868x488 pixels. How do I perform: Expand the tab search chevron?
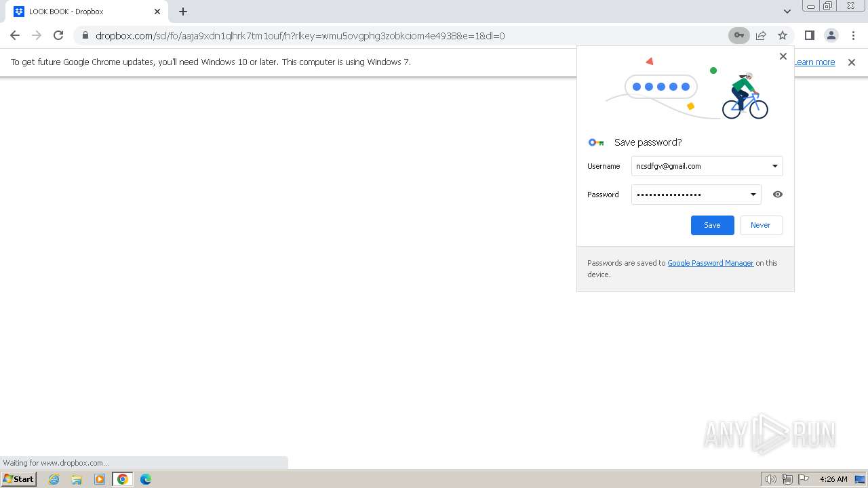[787, 12]
